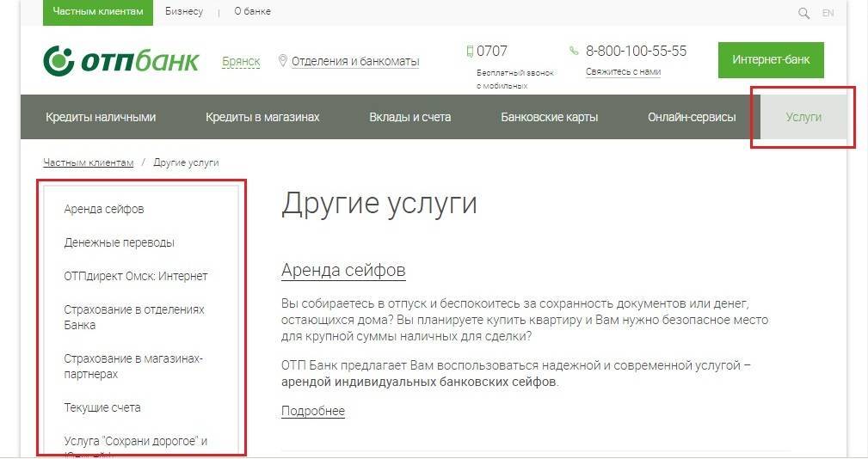Click Частным клиентам in the breadcrumb
Screen dimensions: 868x459
click(89, 162)
